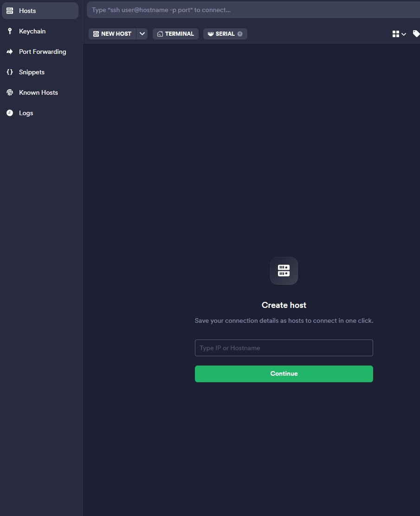Click the Port Forwarding arrow icon
Image resolution: width=420 pixels, height=516 pixels.
coord(10,52)
